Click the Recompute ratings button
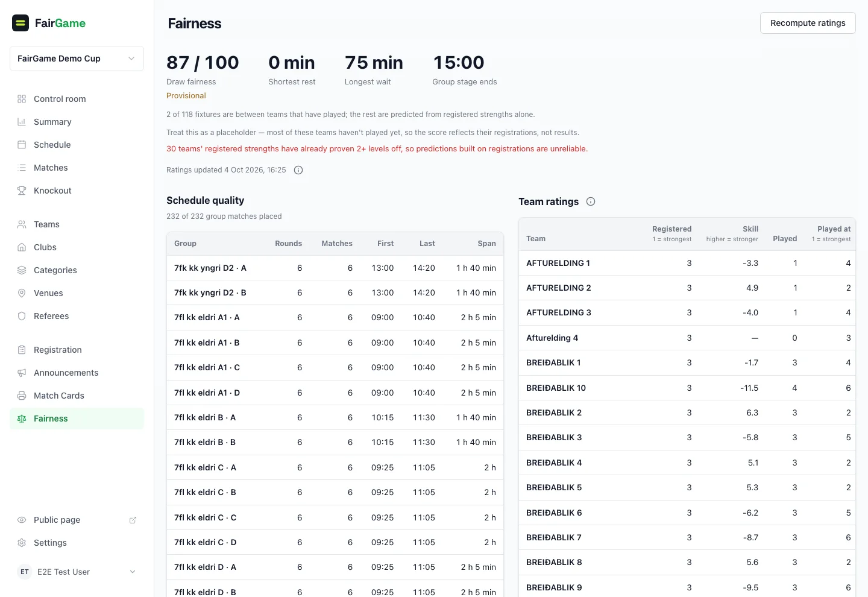This screenshot has width=868, height=597. click(808, 23)
